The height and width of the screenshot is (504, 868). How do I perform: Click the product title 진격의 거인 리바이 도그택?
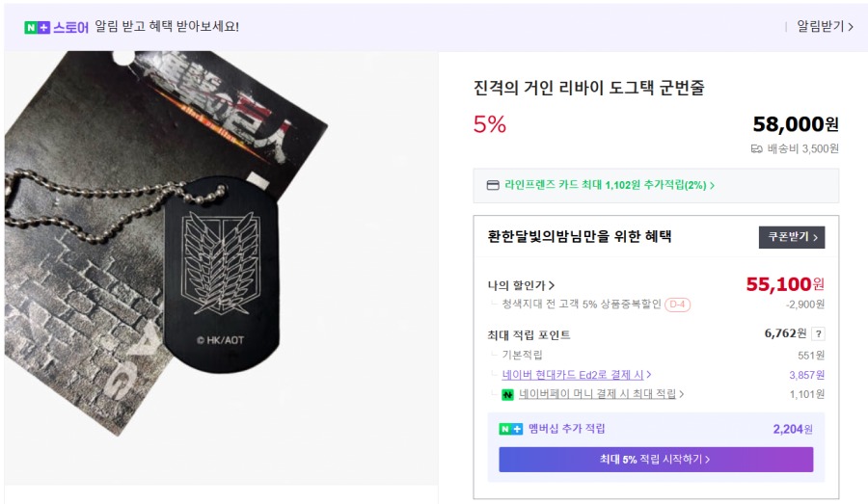588,88
